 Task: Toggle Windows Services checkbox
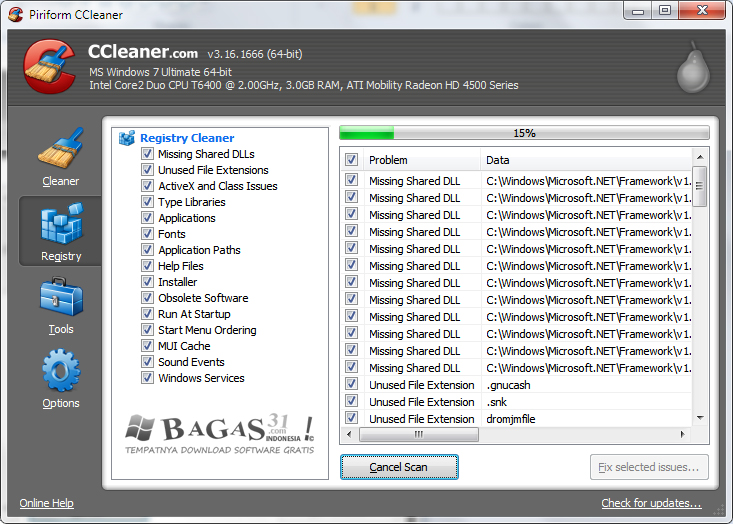pyautogui.click(x=147, y=377)
